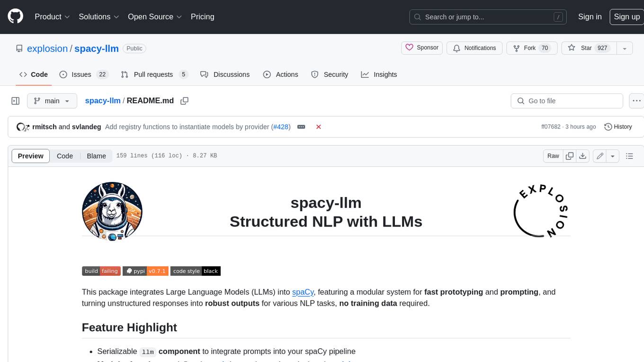Switch to the Discussions tab
This screenshot has width=644, height=362.
pos(225,74)
